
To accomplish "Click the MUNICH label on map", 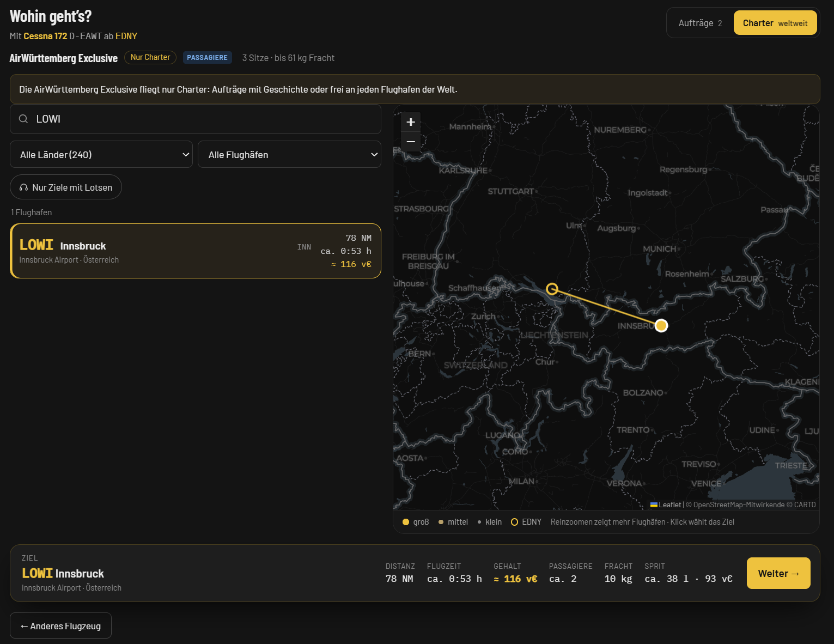I will [x=659, y=249].
